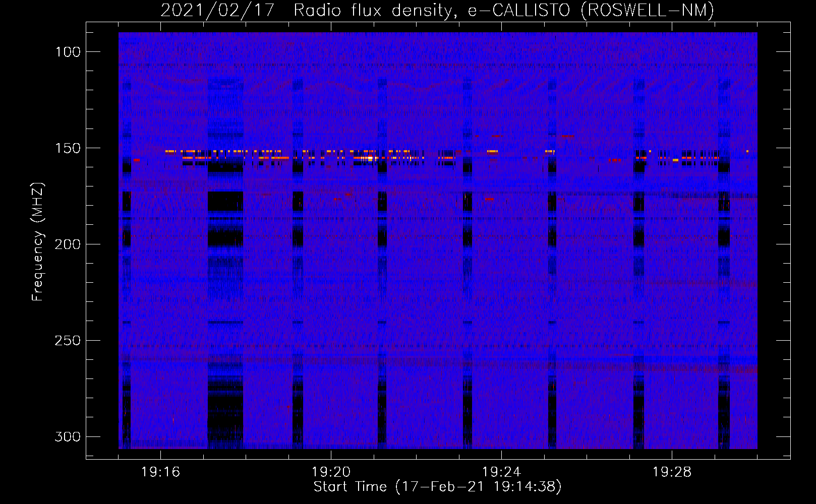Screen dimensions: 816x504
Task: Click the 'Start Time (17-Feb-21 19:14:38)' label
Action: 437,487
